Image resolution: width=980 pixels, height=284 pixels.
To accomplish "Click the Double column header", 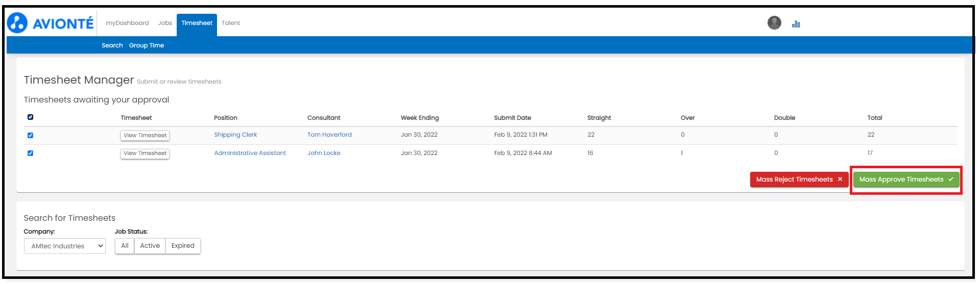I will pyautogui.click(x=784, y=118).
